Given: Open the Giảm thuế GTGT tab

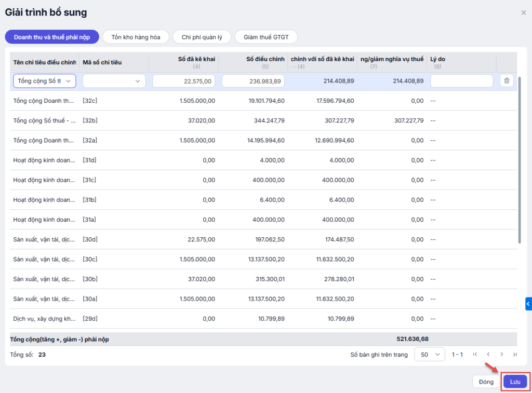Looking at the screenshot, I should click(266, 37).
